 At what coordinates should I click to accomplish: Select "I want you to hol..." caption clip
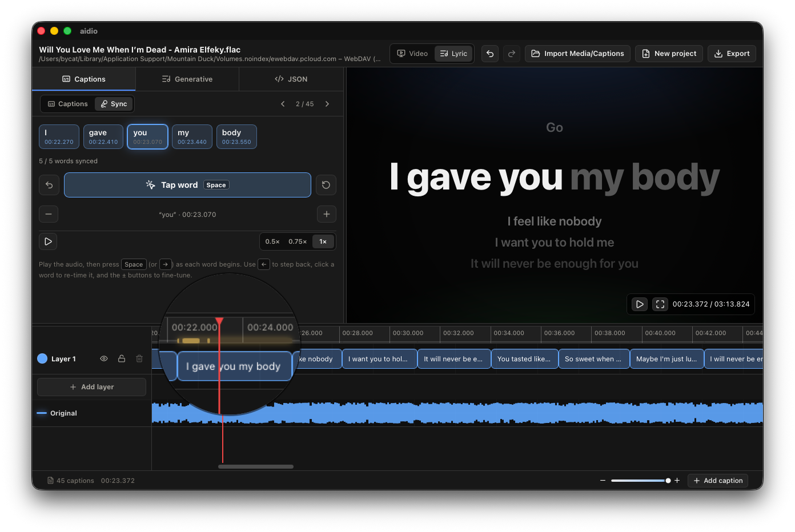click(x=380, y=359)
